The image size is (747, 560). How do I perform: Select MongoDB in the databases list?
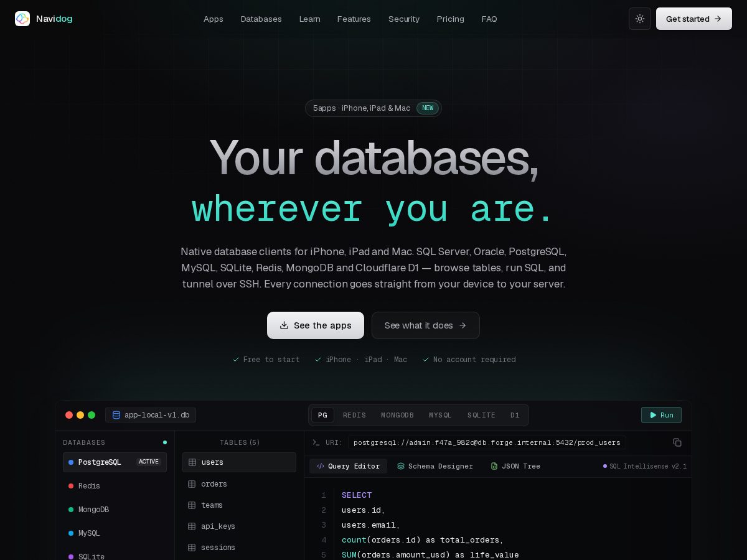point(115,510)
